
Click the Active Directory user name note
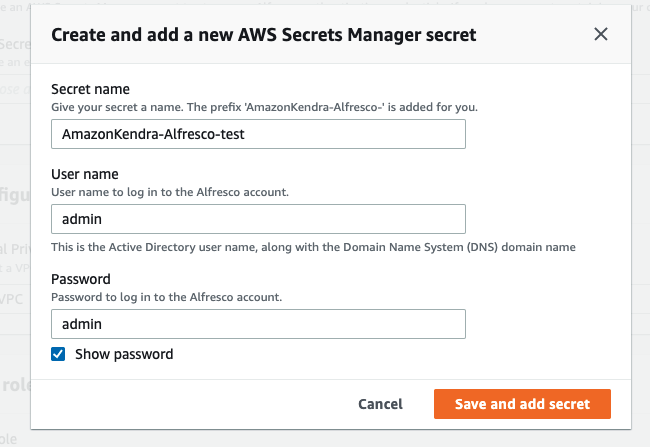[x=312, y=246]
